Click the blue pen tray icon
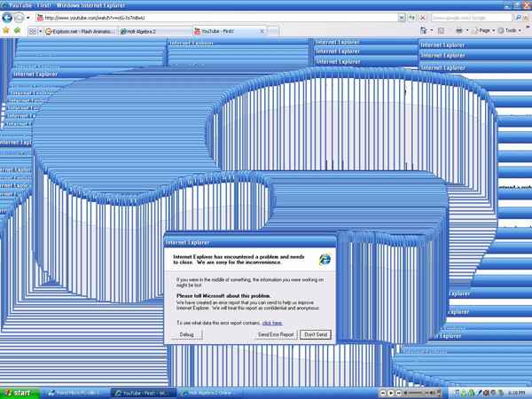The height and width of the screenshot is (399, 532). [x=479, y=393]
